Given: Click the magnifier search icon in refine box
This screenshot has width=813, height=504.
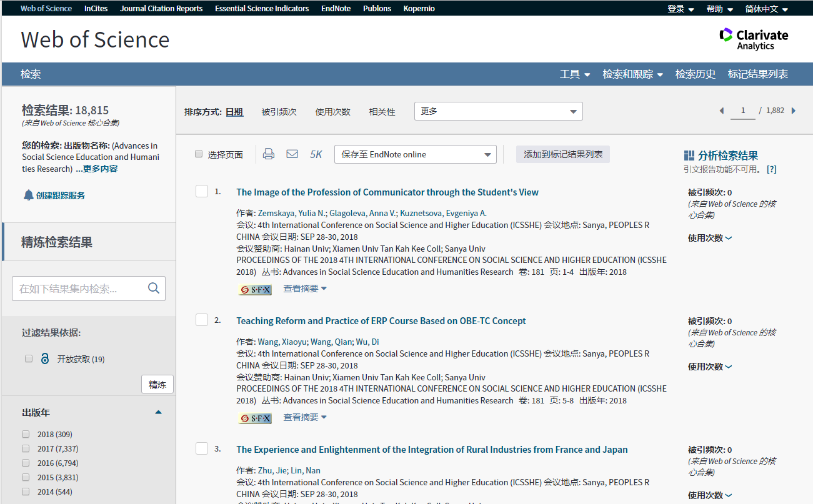Looking at the screenshot, I should (154, 288).
